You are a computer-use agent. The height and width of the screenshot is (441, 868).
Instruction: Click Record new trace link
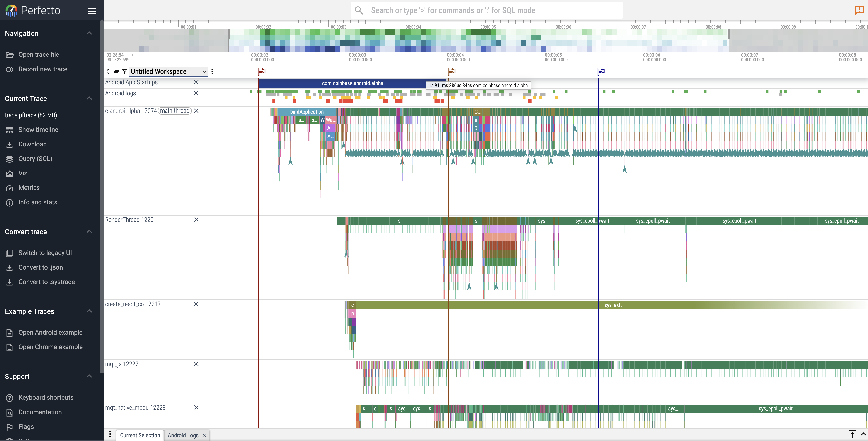[43, 69]
